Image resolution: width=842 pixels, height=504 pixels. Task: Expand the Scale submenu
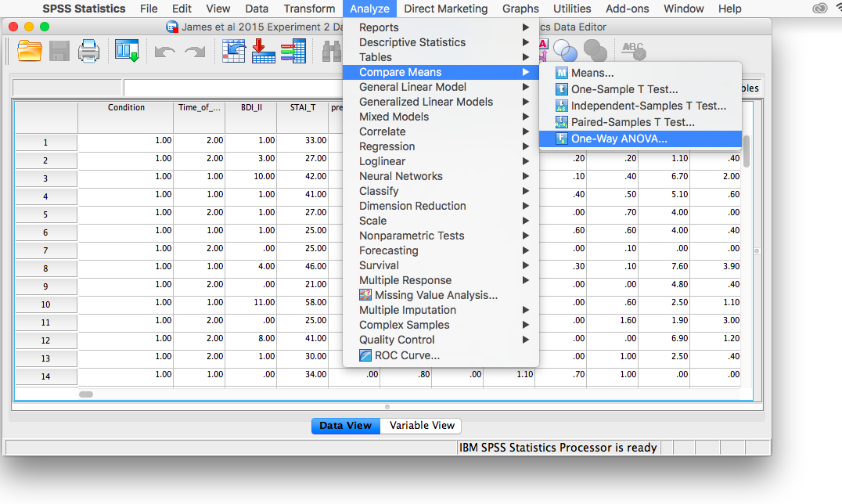point(441,221)
